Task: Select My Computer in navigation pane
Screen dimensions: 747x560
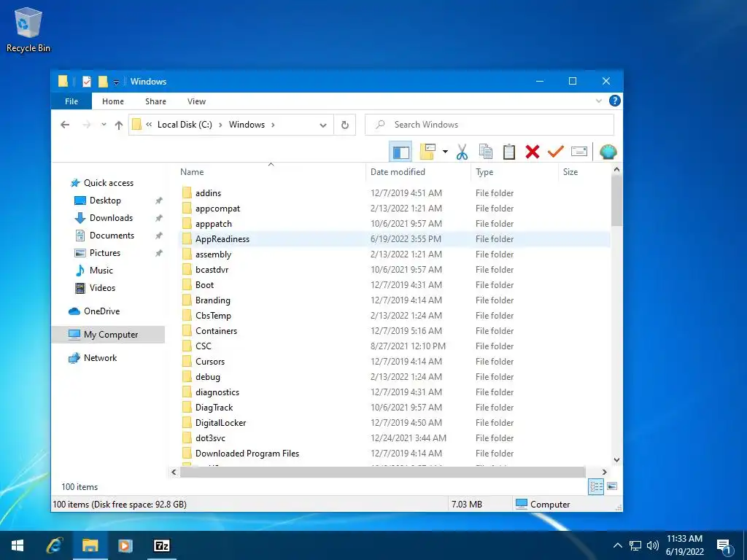Action: pos(108,335)
